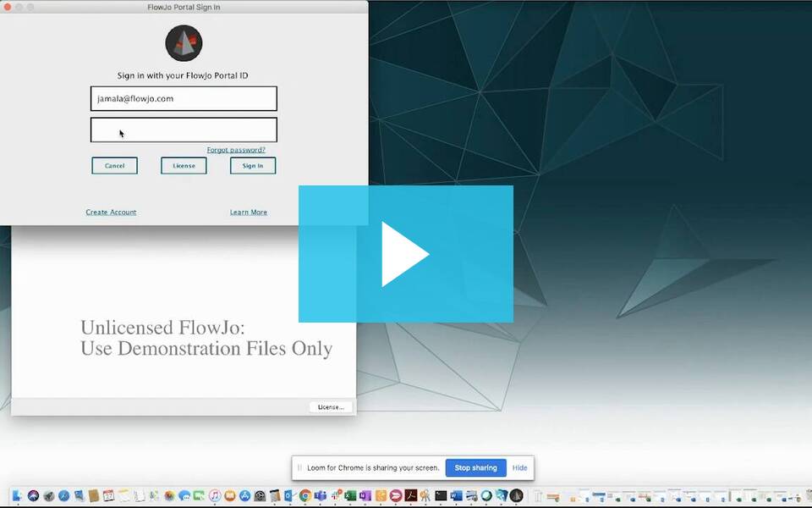Click the Sign In button

(253, 166)
